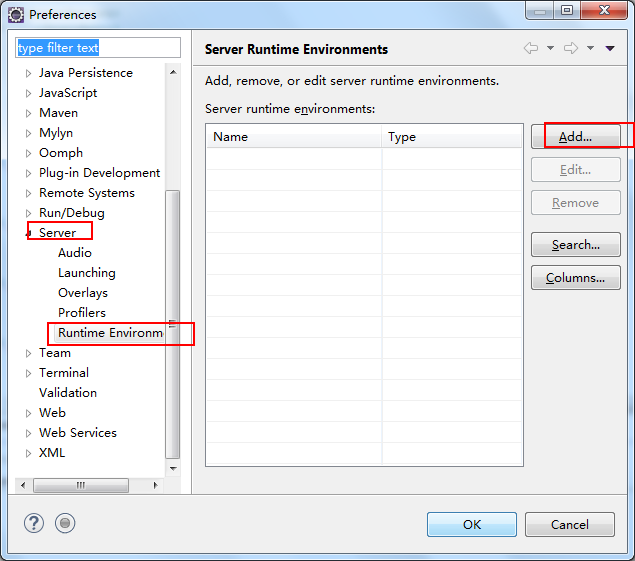
Task: Select Run/Debug preferences
Action: [72, 213]
